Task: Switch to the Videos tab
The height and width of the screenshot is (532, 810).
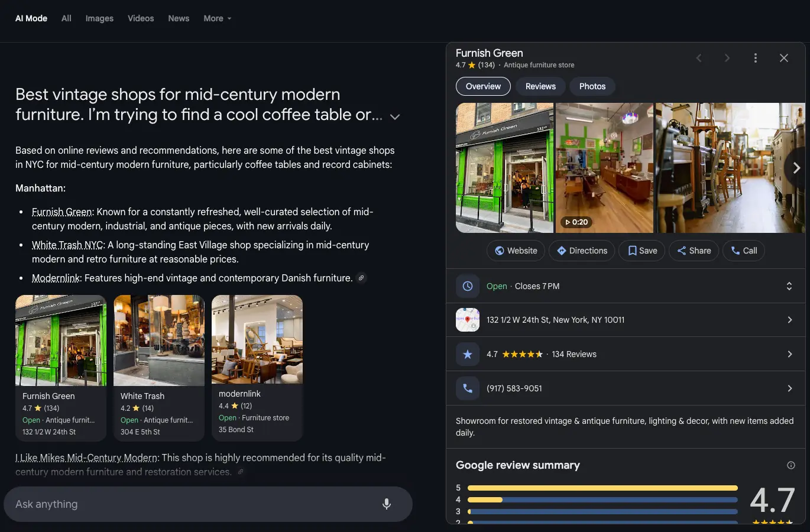Action: coord(141,18)
